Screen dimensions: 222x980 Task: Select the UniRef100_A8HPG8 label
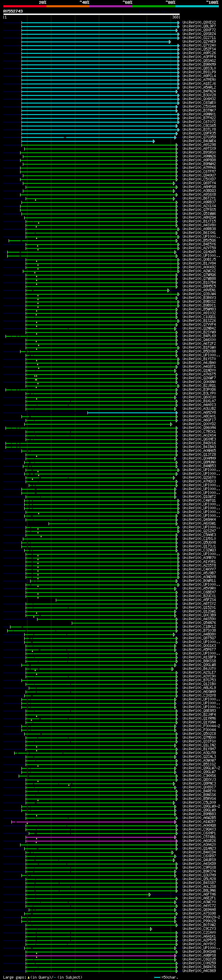coord(199,187)
